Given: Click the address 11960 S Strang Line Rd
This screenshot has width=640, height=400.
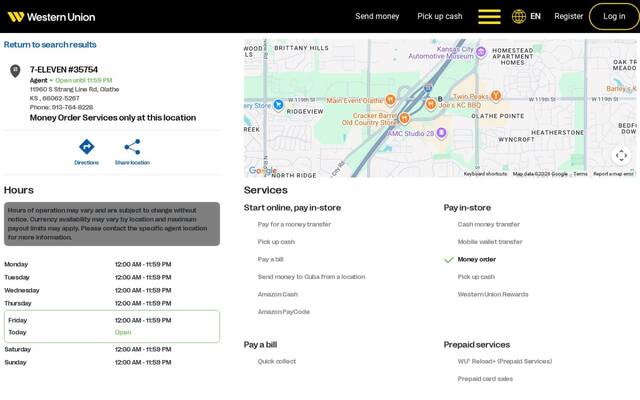Looking at the screenshot, I should click(x=74, y=89).
